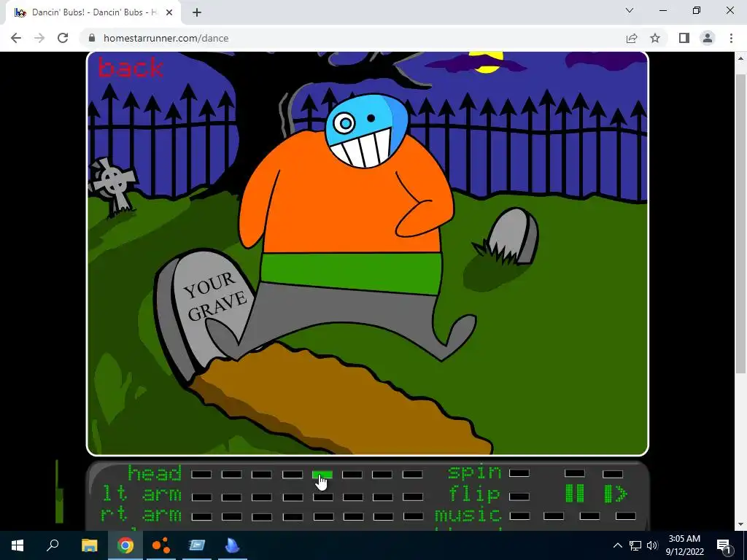Reload the homestarrunner page
747x560 pixels.
(x=63, y=38)
